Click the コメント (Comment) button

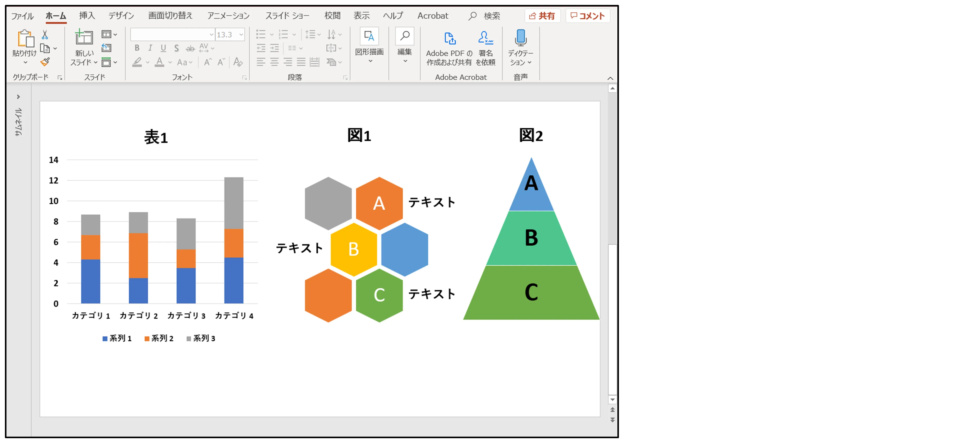[x=587, y=16]
